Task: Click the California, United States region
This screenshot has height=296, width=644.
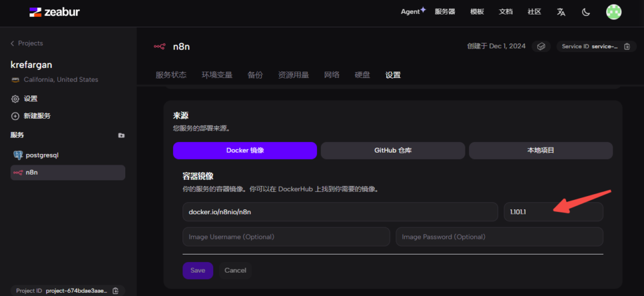Action: 61,80
